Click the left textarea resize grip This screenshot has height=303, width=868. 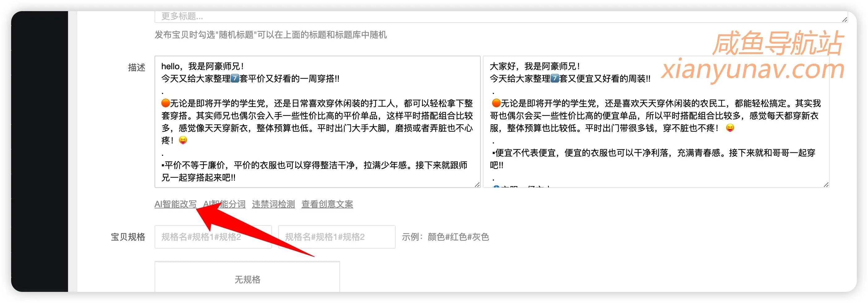(477, 185)
